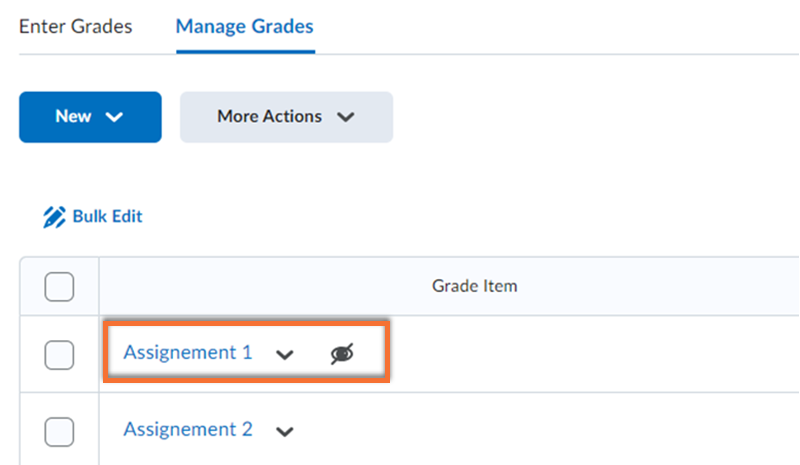The height and width of the screenshot is (465, 800).
Task: Click the Bulk Edit pencil icon
Action: [x=54, y=216]
